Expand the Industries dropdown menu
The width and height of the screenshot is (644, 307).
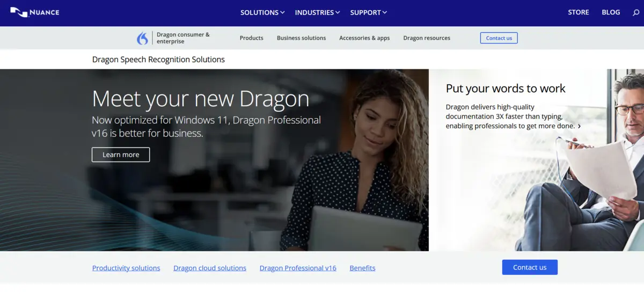(317, 12)
